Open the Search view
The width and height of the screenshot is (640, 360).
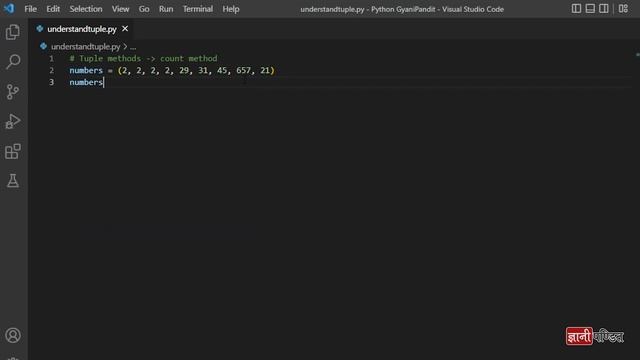pyautogui.click(x=13, y=62)
